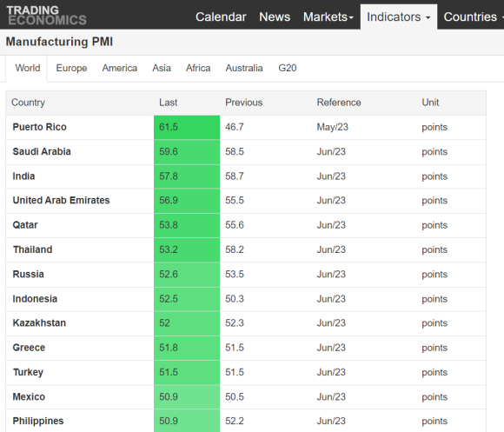The width and height of the screenshot is (504, 432).
Task: Open the Countries dropdown menu
Action: [473, 17]
